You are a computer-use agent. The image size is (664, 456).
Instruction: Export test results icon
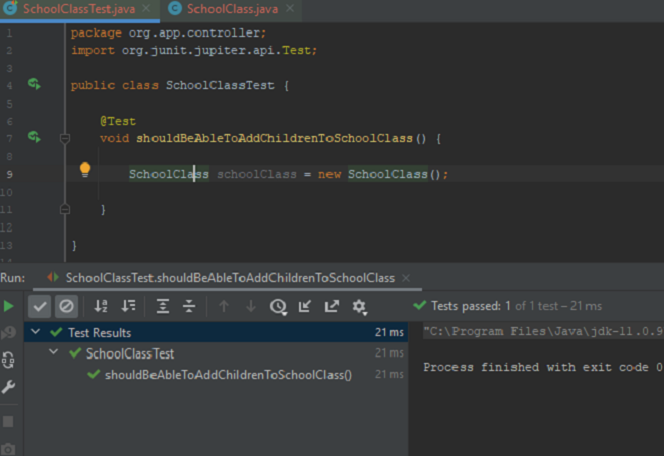click(x=332, y=306)
